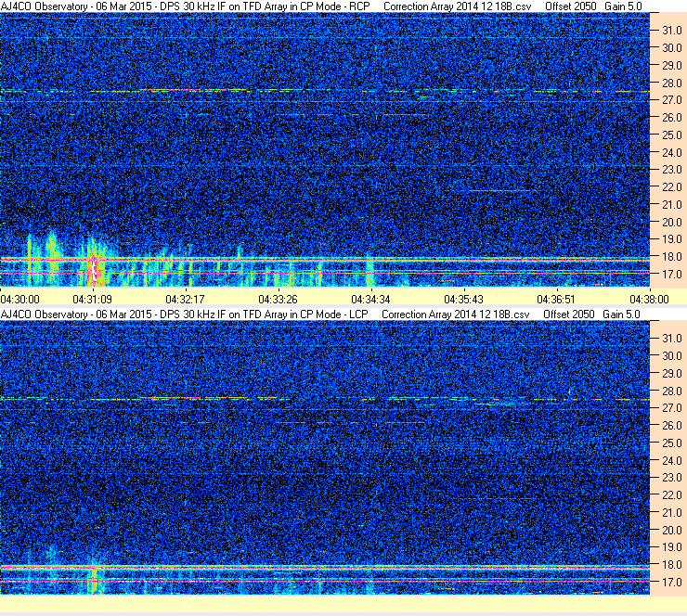The height and width of the screenshot is (616, 687).
Task: Click the 24.0 frequency label on LCP axis
Action: (671, 460)
